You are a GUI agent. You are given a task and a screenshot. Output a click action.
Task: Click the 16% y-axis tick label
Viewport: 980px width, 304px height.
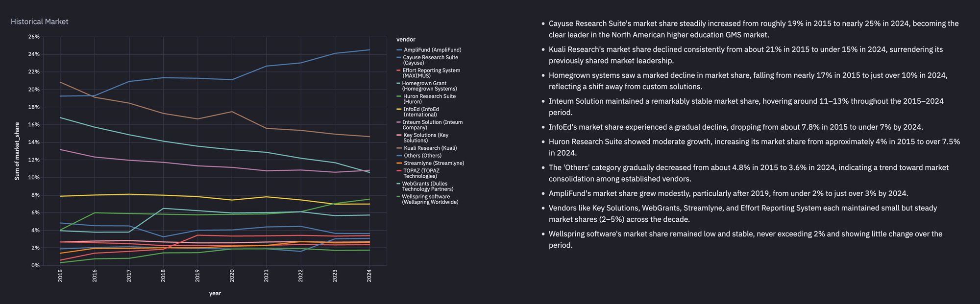34,125
